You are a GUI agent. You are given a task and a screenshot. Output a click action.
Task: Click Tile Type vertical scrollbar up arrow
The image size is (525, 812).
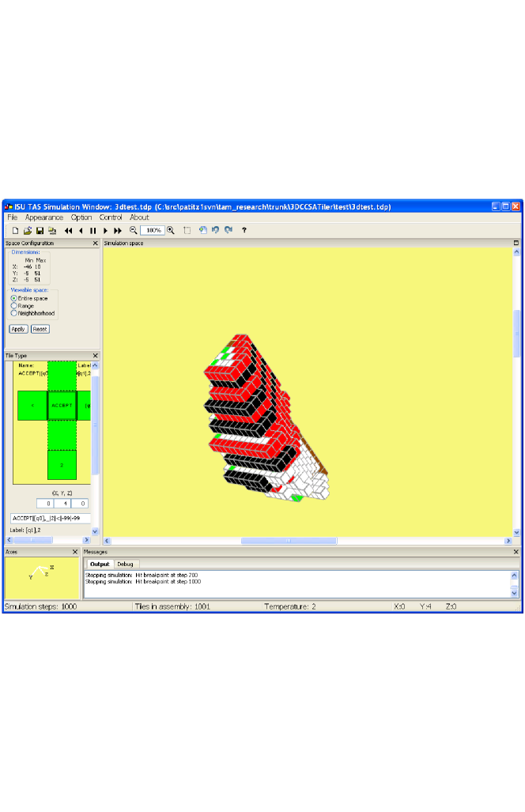(95, 365)
